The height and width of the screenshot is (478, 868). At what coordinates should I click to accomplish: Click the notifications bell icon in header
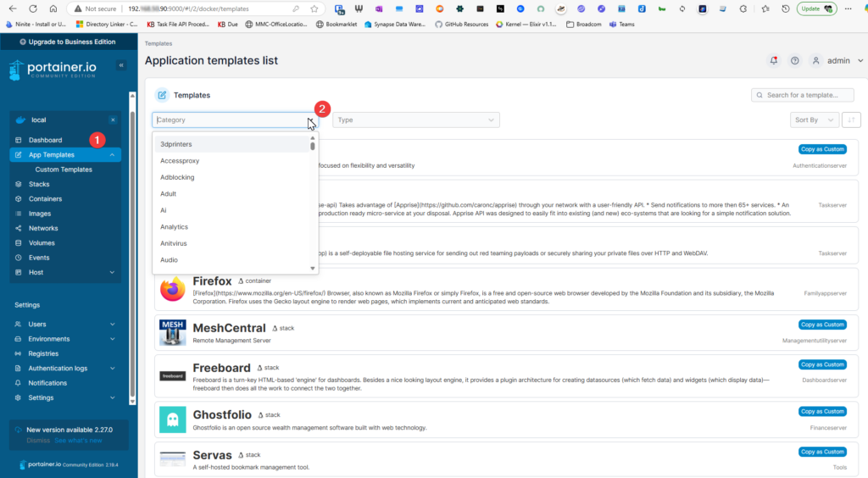pos(773,61)
